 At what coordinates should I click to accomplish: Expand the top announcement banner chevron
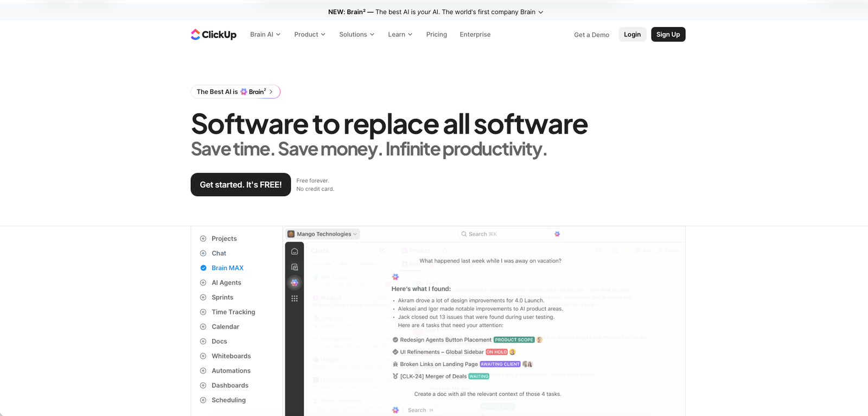coord(541,12)
